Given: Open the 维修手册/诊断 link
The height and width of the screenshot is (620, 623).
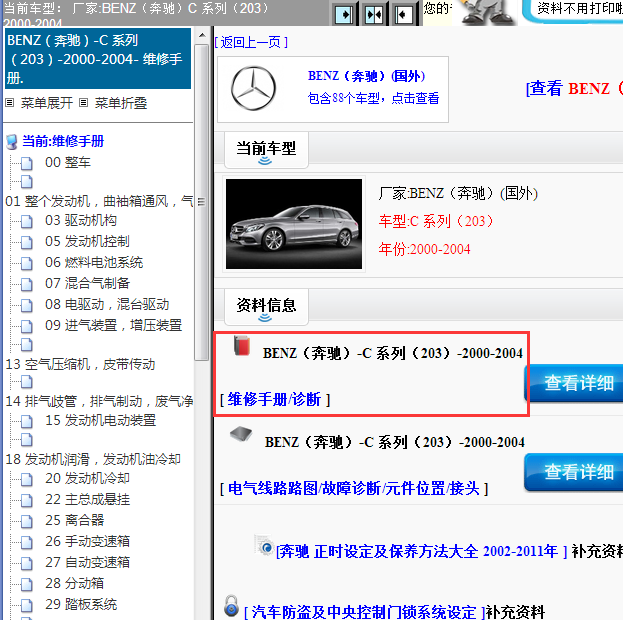Looking at the screenshot, I should 275,399.
